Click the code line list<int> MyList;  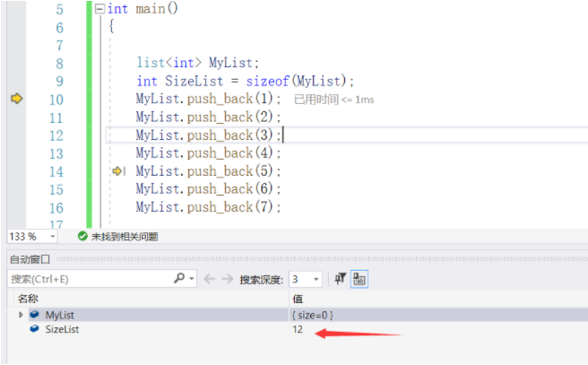tap(197, 63)
